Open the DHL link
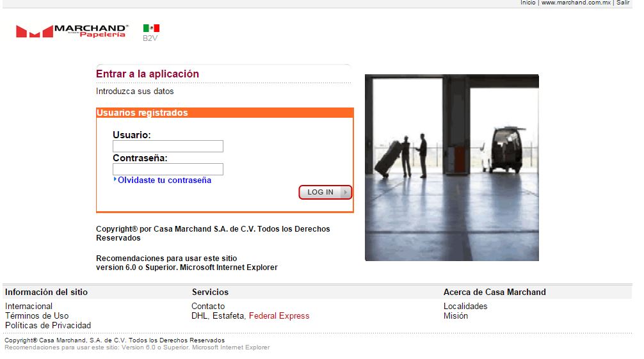 tap(199, 315)
